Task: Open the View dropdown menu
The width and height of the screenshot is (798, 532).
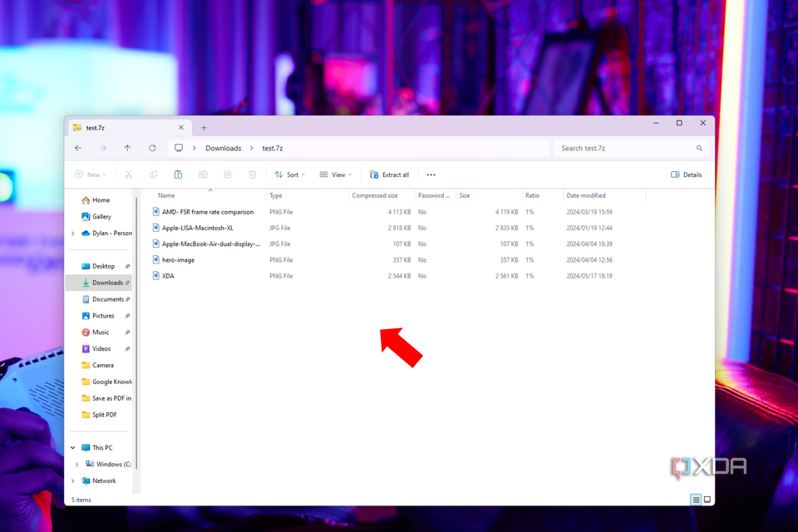Action: click(335, 175)
